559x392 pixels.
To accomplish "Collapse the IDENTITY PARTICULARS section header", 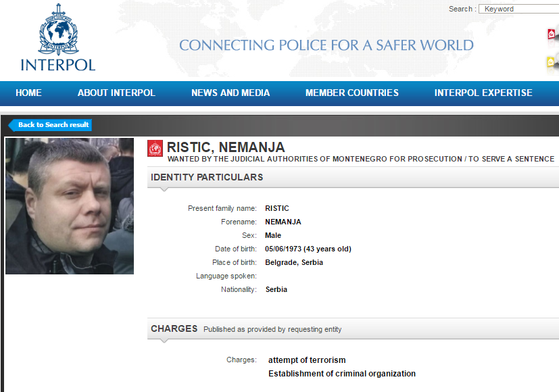I will click(353, 178).
